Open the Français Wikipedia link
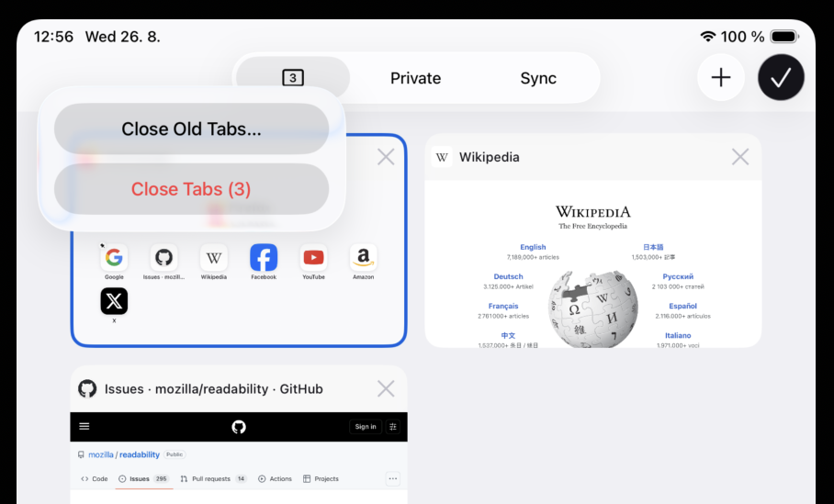 click(503, 306)
